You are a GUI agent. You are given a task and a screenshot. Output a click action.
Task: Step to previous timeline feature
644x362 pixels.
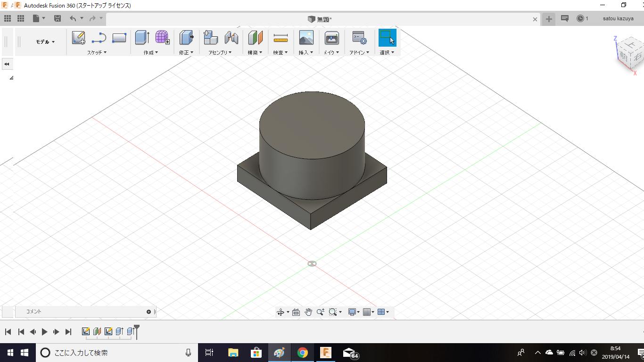[33, 332]
